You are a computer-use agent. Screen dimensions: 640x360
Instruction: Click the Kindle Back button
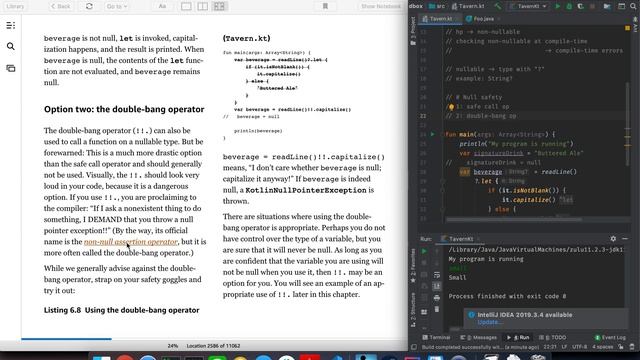point(60,6)
